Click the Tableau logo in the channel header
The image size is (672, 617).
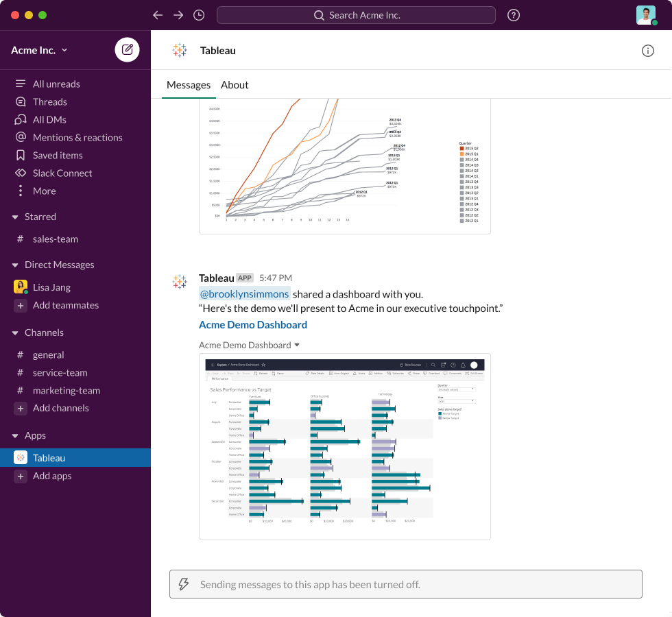(179, 50)
